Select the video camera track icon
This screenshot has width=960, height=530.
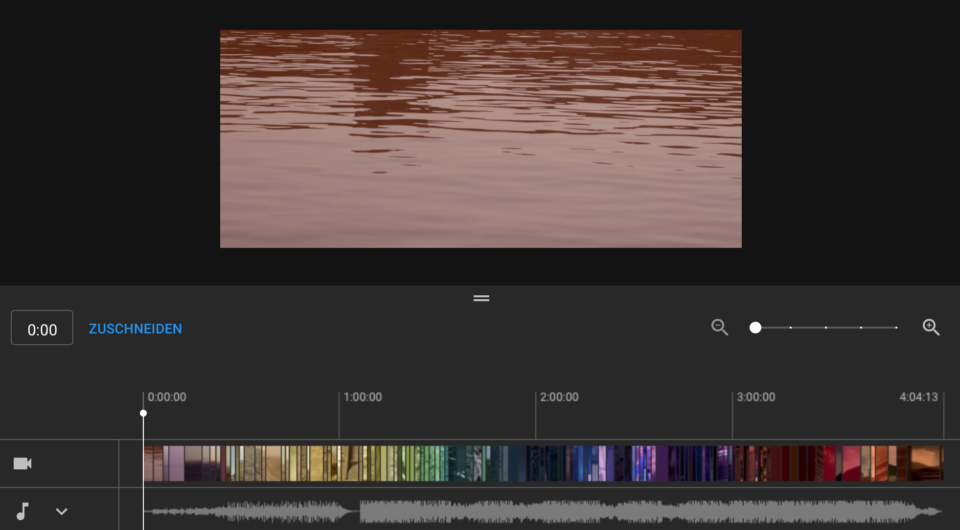(x=22, y=464)
